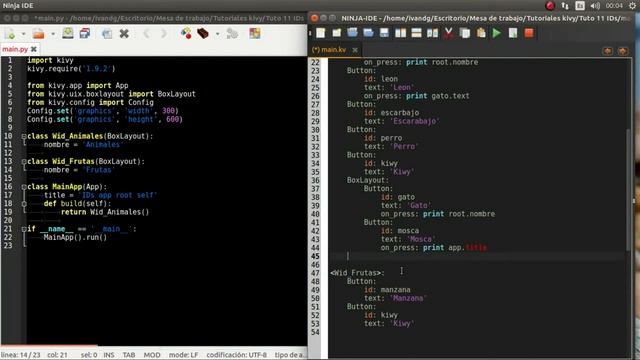Click the colorful grid icon in left toolbar

(x=255, y=33)
